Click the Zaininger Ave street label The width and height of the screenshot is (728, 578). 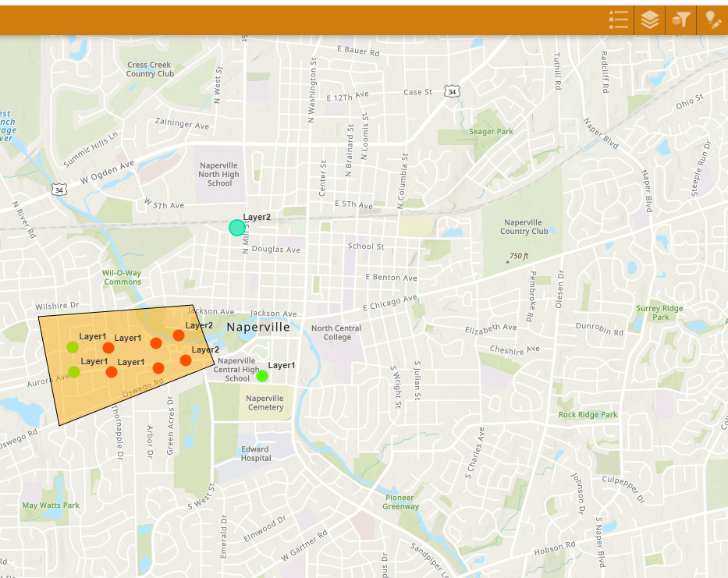click(182, 123)
